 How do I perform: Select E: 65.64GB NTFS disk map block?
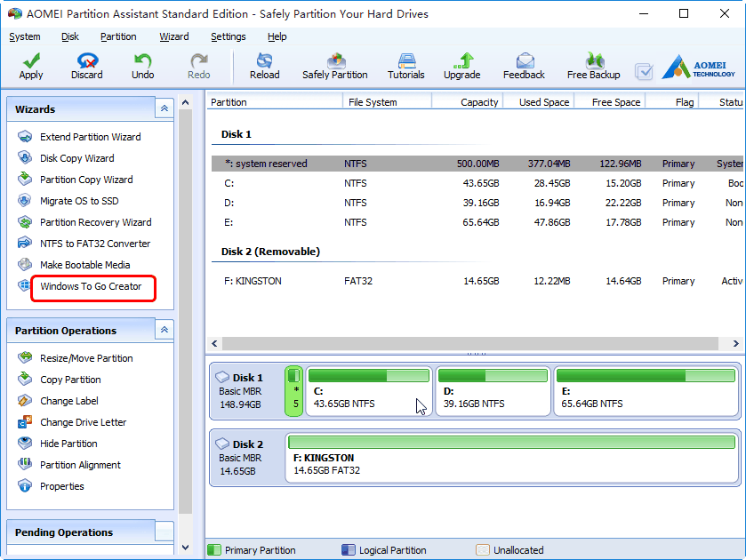[x=646, y=391]
